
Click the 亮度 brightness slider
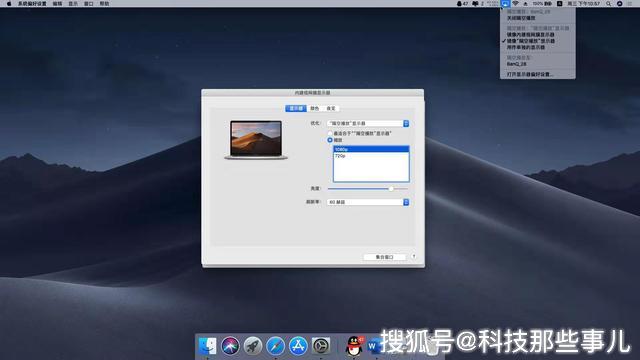pyautogui.click(x=368, y=189)
